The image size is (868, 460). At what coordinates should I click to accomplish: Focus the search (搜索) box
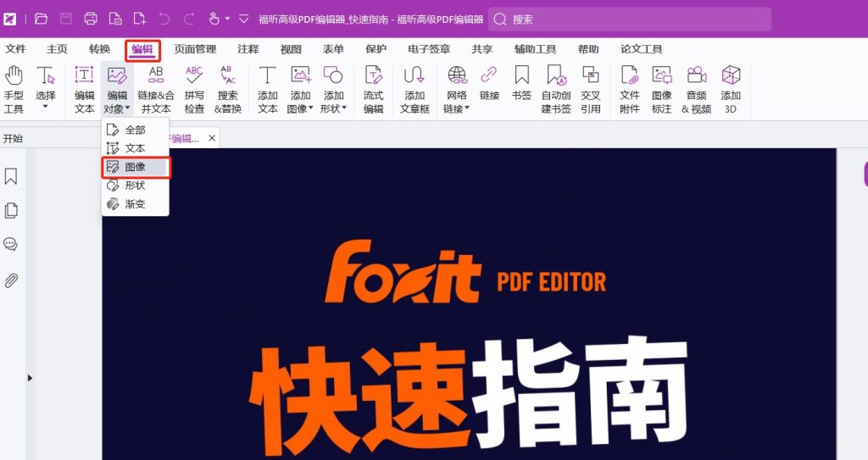[x=630, y=19]
